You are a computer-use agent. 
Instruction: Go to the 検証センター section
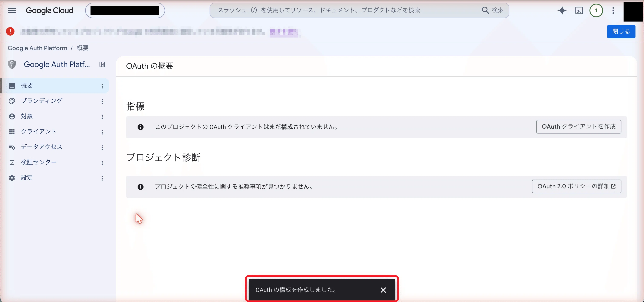tap(55, 163)
